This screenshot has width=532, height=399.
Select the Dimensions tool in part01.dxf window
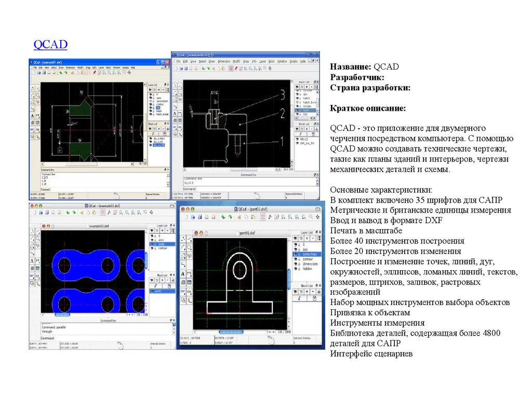point(189,274)
